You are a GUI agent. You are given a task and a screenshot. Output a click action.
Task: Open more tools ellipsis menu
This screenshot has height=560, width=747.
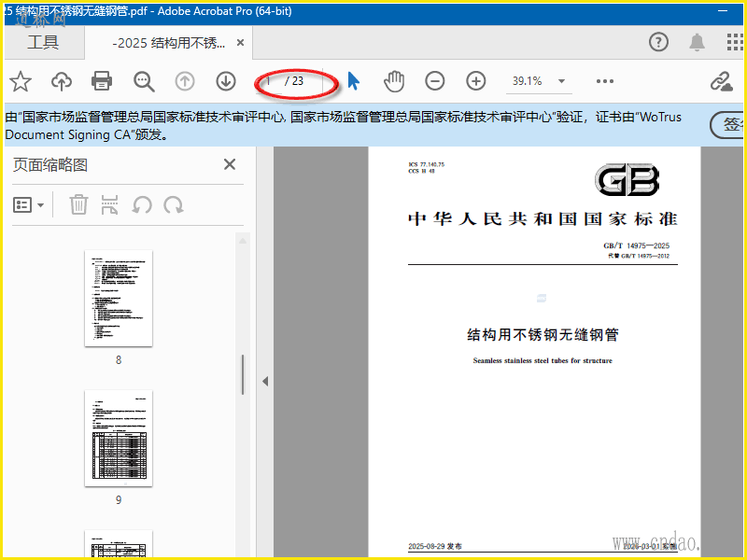[x=604, y=81]
